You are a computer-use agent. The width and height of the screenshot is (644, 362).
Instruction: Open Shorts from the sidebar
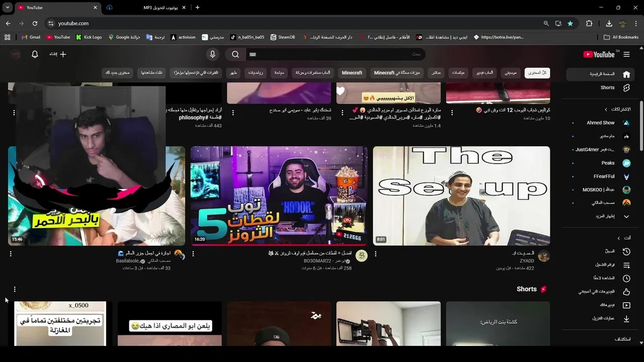[x=601, y=87]
